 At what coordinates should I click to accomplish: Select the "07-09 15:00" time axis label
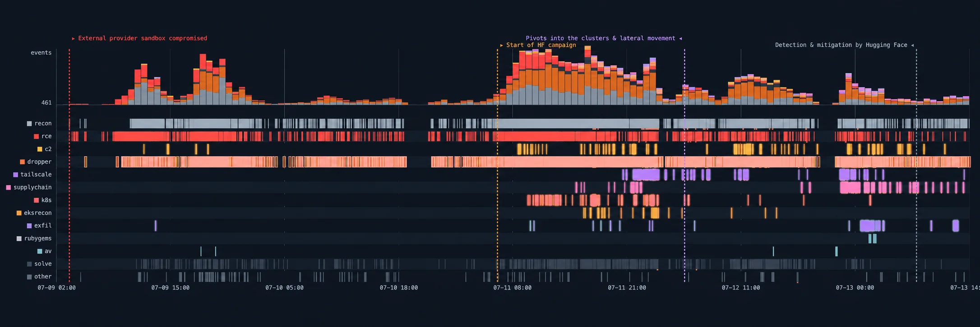(171, 288)
